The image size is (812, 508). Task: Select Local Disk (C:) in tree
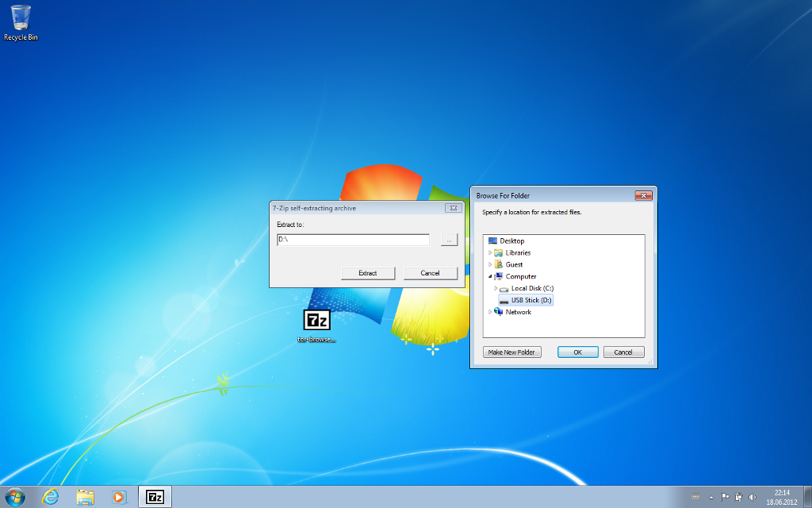[x=527, y=289]
